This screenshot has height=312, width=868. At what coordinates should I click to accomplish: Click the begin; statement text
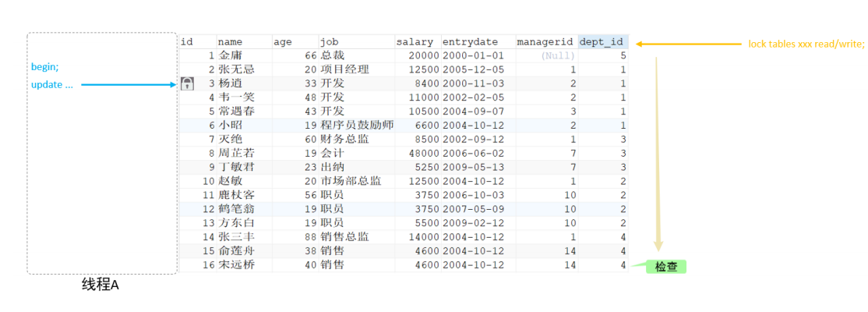pyautogui.click(x=45, y=66)
